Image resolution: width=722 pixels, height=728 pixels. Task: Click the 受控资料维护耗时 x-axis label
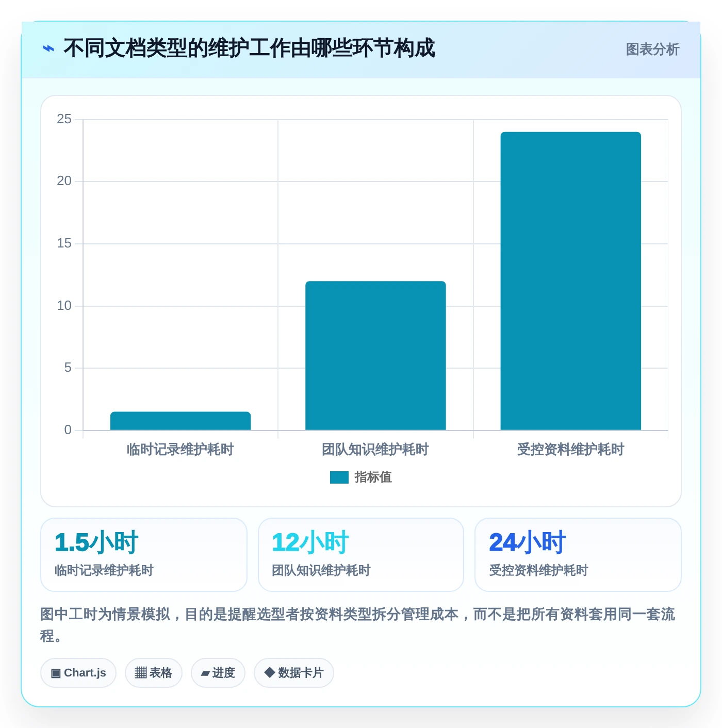pyautogui.click(x=570, y=450)
